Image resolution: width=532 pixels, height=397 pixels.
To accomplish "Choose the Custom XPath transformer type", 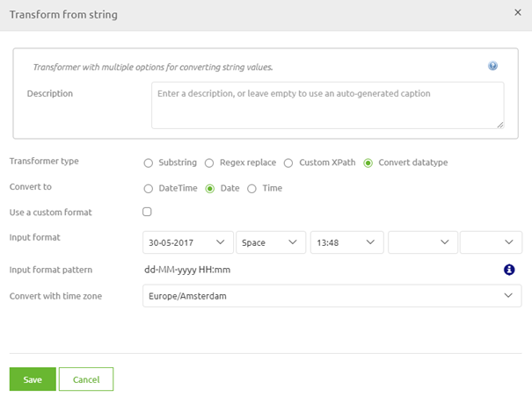I will tap(288, 163).
